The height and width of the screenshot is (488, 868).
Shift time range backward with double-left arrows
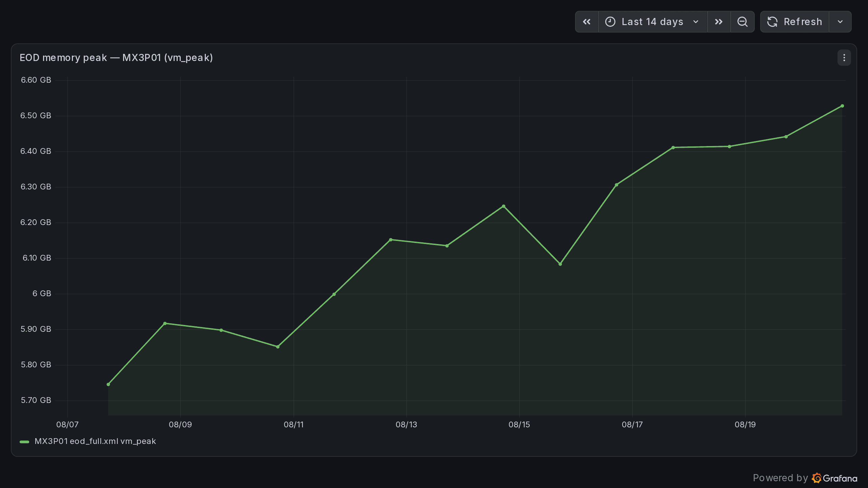point(587,22)
